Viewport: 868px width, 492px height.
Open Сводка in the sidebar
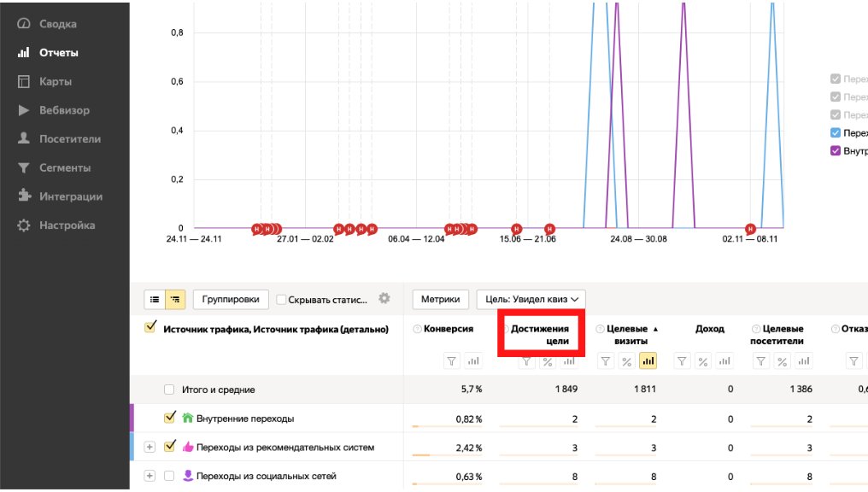pos(57,24)
